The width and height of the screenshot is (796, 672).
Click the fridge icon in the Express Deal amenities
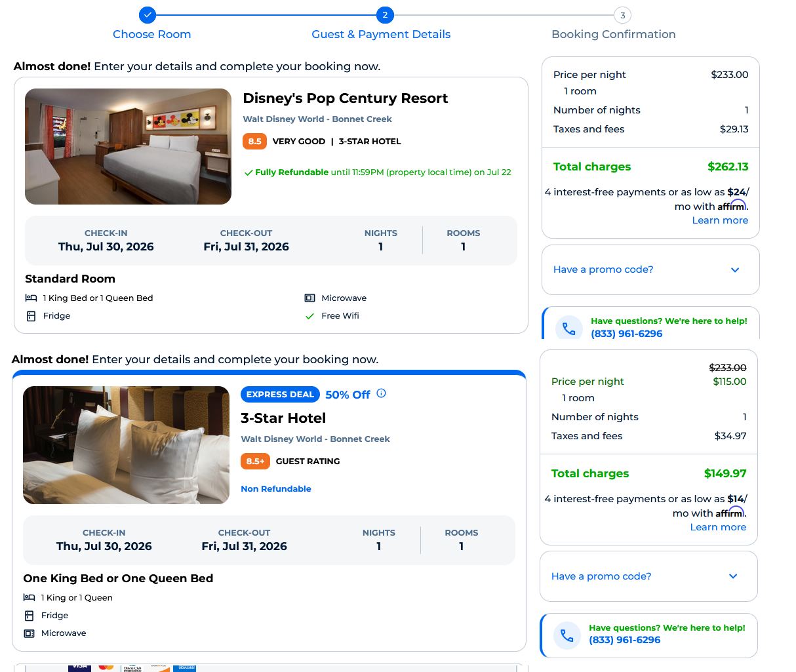(29, 616)
